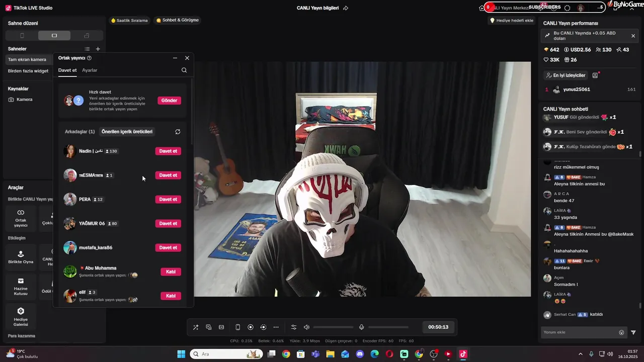Viewport: 644px width, 362px height.
Task: Open Opera browser from taskbar
Action: pos(389,354)
